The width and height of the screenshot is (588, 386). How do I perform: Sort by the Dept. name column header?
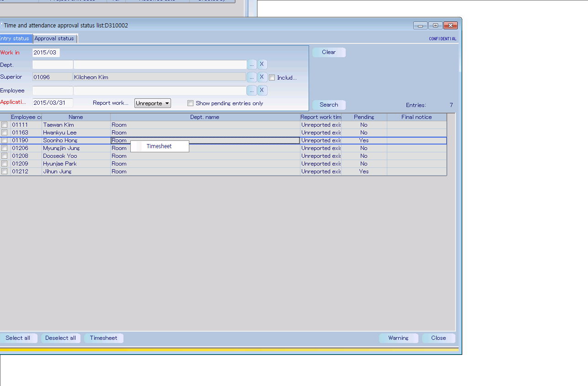(x=205, y=117)
